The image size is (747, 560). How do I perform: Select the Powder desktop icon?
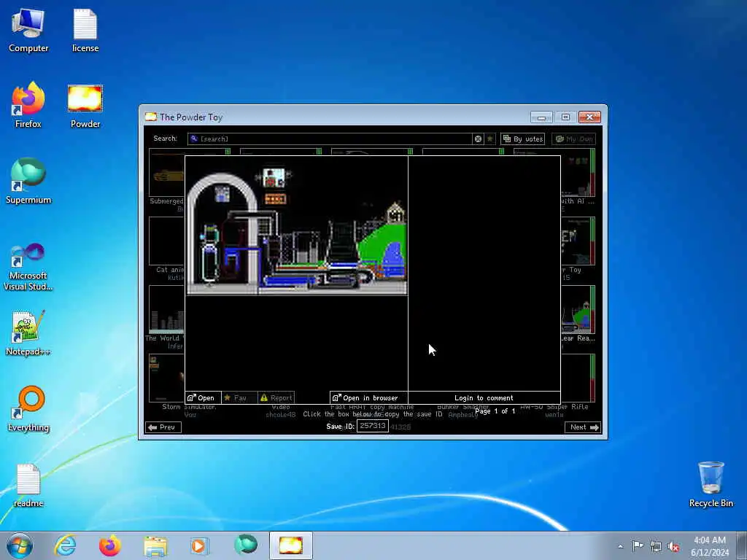tap(85, 106)
